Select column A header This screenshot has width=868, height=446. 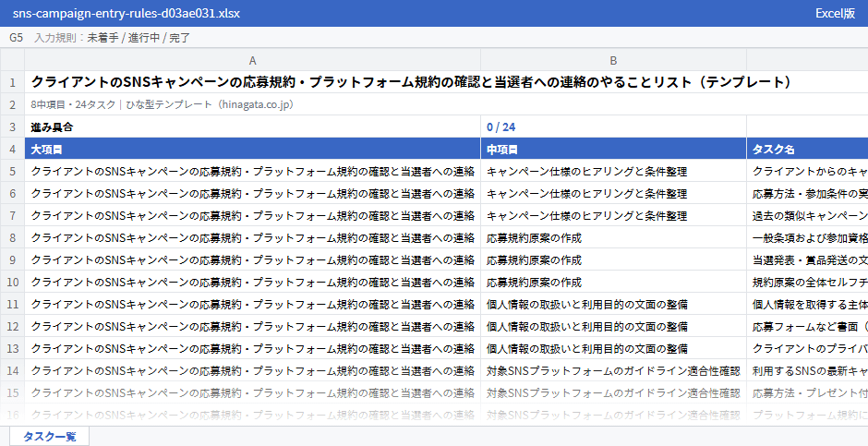(x=252, y=60)
